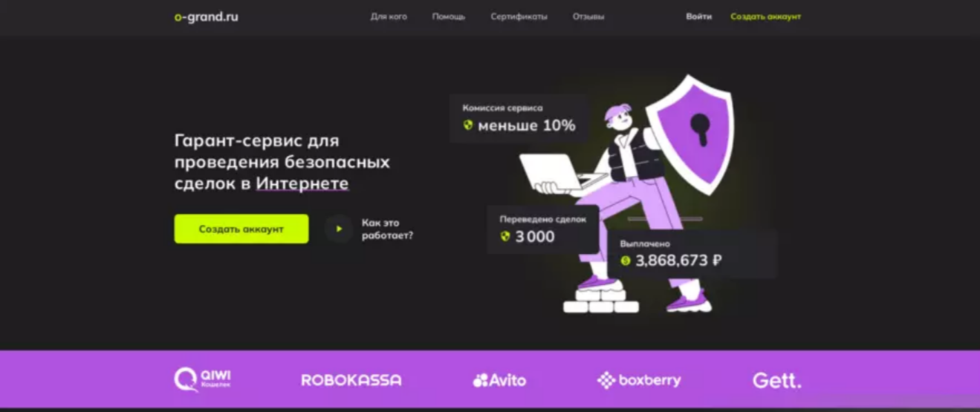Click the QIWI Кошелек logo
This screenshot has height=412, width=980.
pos(202,379)
